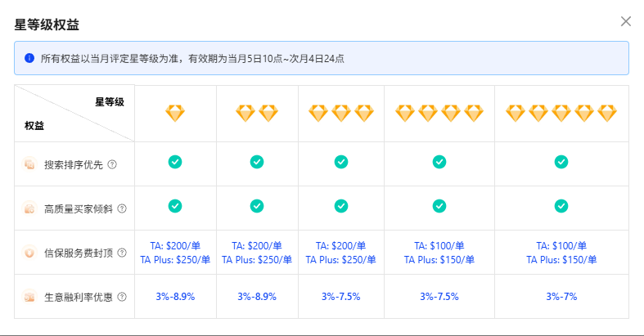644x336 pixels.
Task: Click the 3%-8.9% rate under one-diamond level
Action: tap(175, 296)
